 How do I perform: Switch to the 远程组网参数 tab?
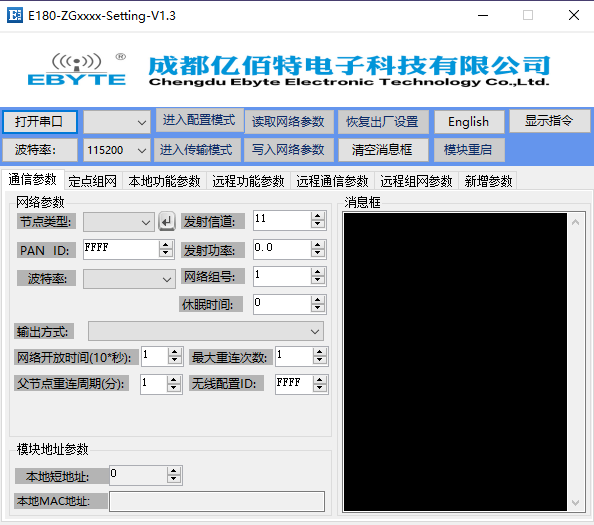(416, 181)
